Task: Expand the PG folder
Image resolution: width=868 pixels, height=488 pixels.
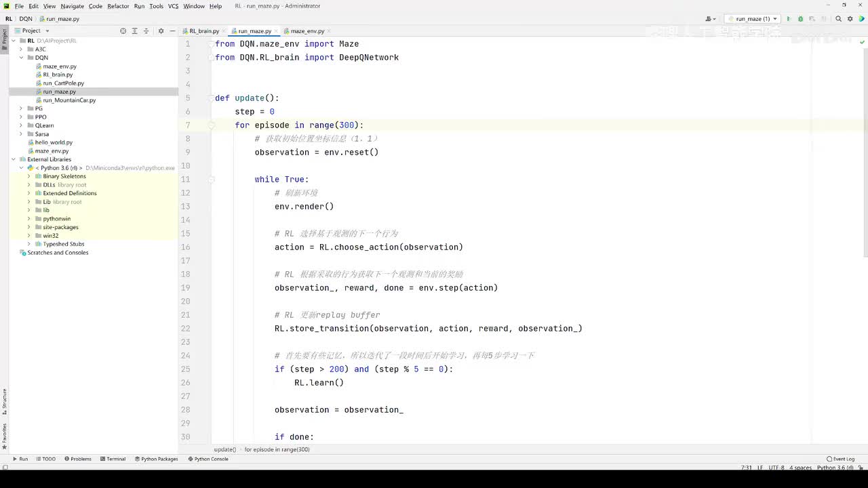Action: pos(21,108)
